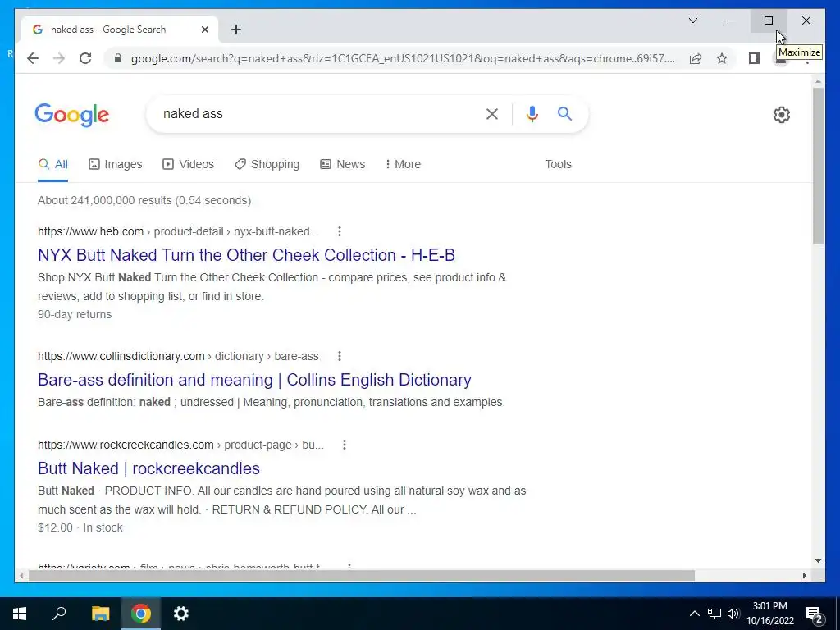Image resolution: width=840 pixels, height=630 pixels.
Task: Open Windows taskbar search
Action: pos(59,614)
